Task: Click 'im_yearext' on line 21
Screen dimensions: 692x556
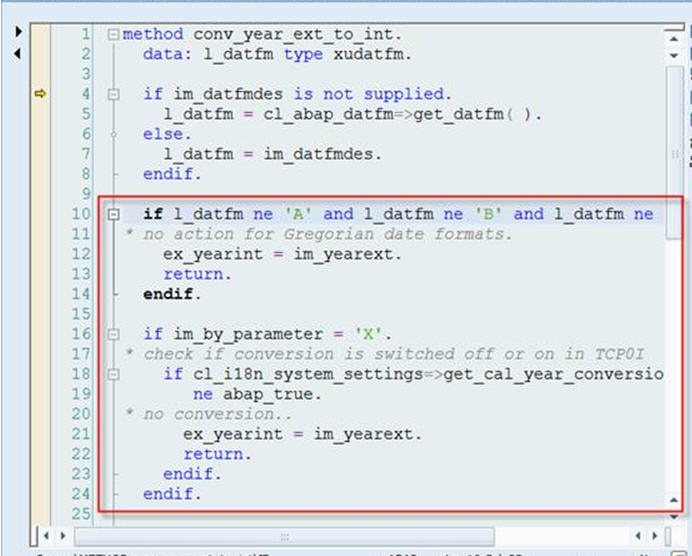Action: [x=363, y=435]
